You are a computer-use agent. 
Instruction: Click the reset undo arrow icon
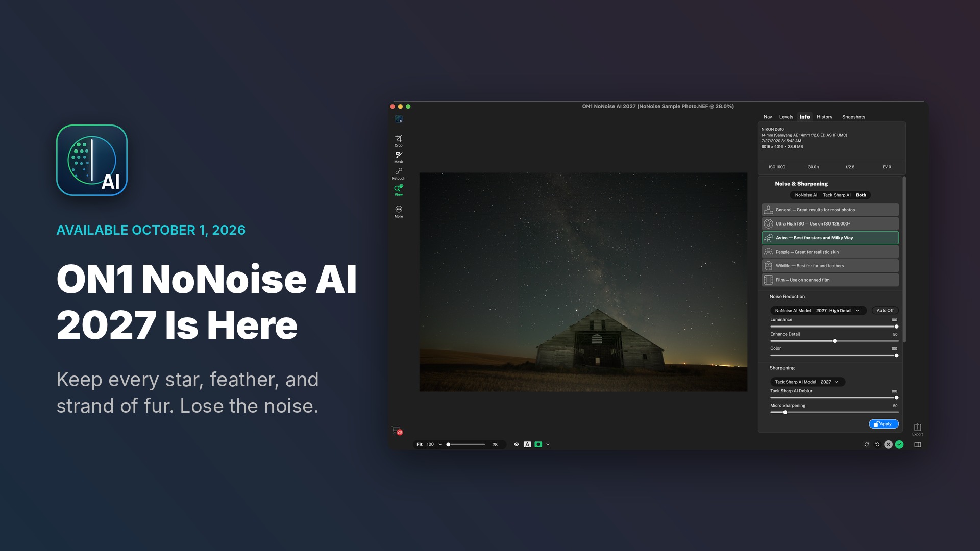point(877,444)
